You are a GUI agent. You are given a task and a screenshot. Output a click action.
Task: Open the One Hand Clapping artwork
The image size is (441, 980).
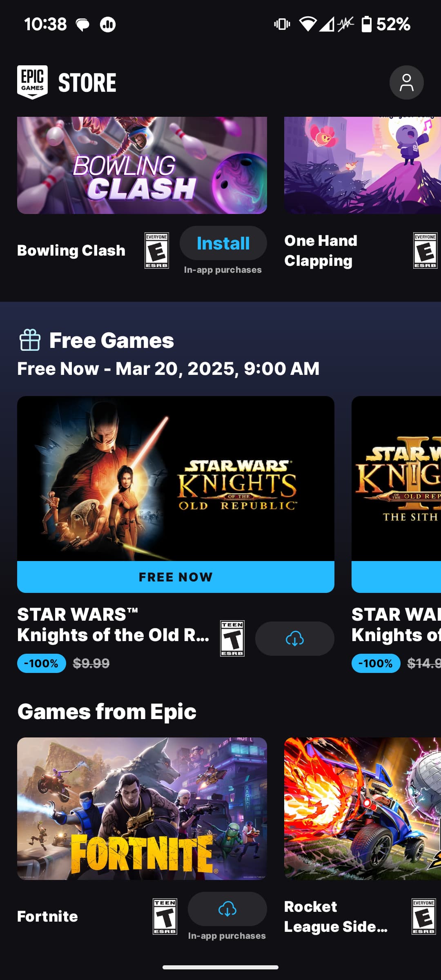tap(363, 165)
